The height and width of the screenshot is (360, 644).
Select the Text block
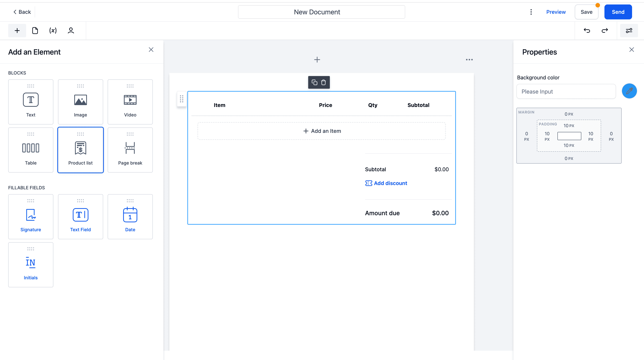[31, 102]
